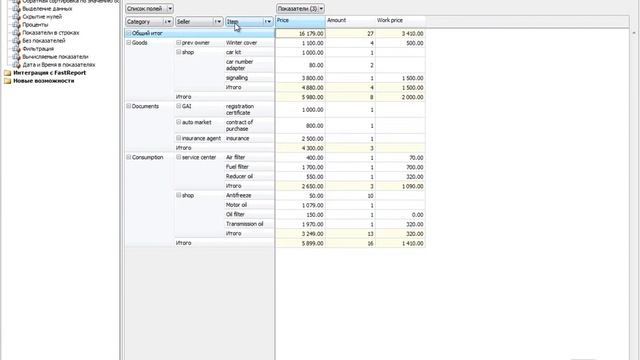
Task: Click icon beside Выделение данных item
Action: (x=16, y=9)
